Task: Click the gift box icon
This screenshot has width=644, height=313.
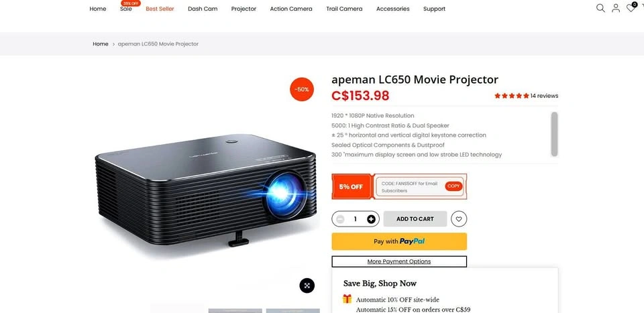Action: 347,299
